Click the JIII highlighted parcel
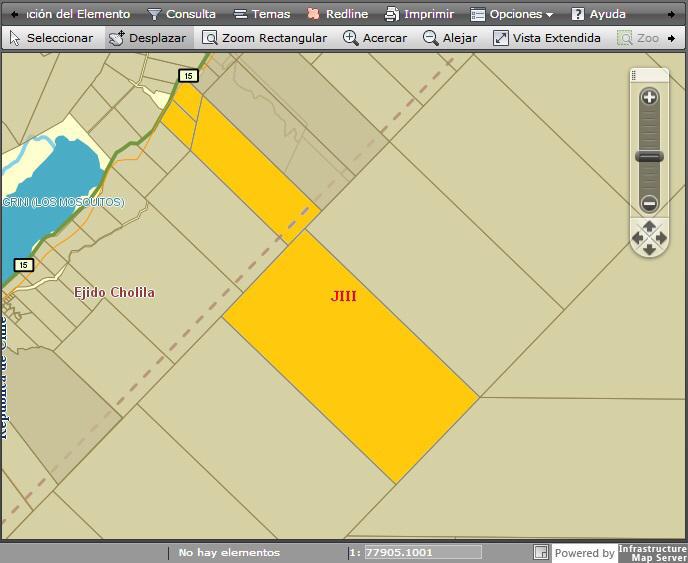Image resolution: width=688 pixels, height=563 pixels. [351, 356]
